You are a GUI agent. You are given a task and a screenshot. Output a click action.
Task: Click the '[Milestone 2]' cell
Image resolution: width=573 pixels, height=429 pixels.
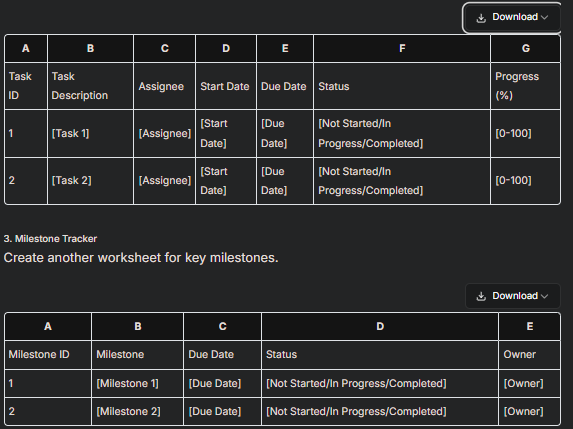pos(137,411)
